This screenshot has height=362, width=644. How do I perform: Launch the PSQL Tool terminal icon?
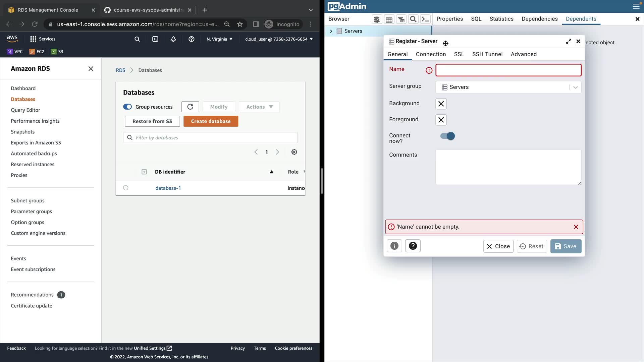pos(425,19)
